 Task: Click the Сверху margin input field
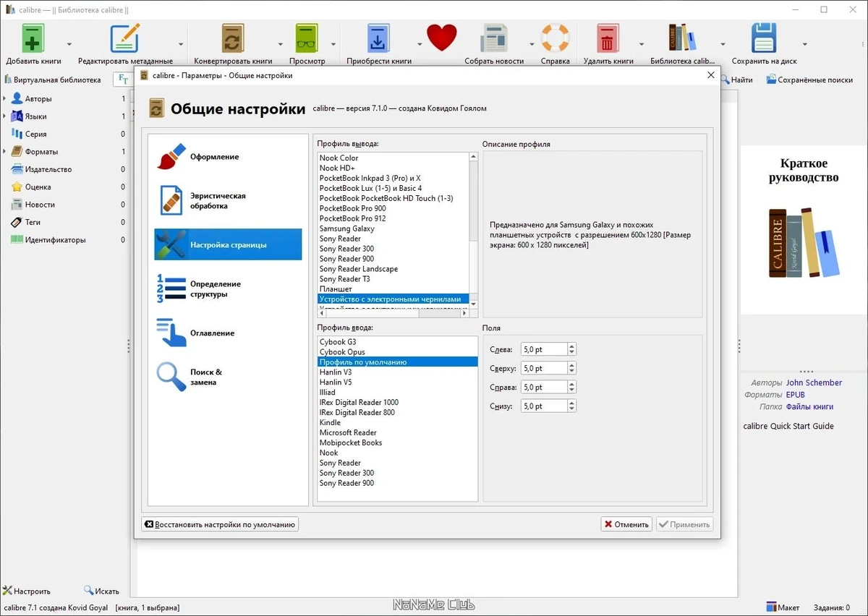coord(542,368)
